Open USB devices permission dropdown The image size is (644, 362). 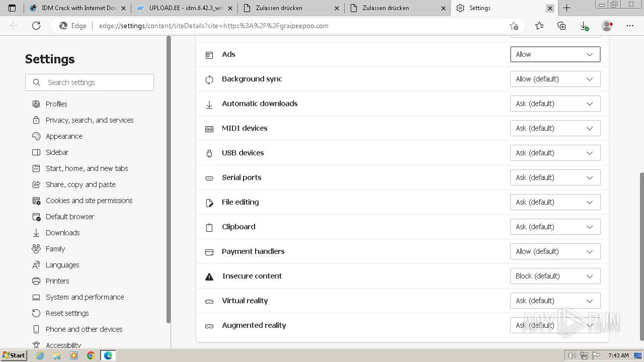pyautogui.click(x=555, y=153)
